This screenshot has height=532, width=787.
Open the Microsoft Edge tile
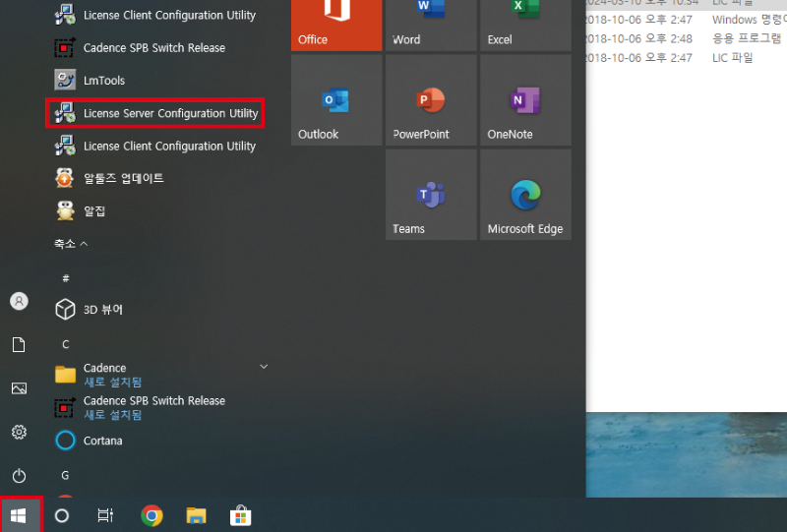tap(525, 195)
